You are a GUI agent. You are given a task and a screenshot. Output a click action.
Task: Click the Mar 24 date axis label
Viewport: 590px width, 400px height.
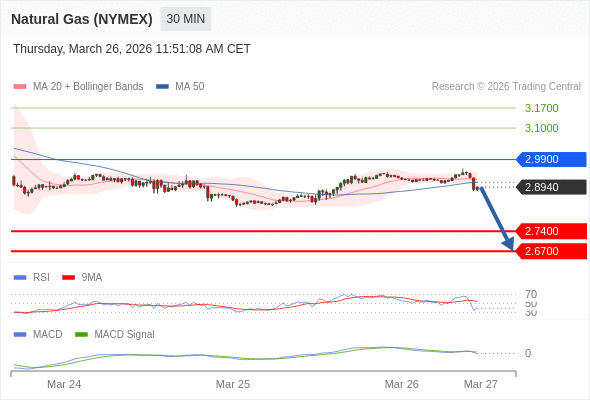(x=64, y=384)
